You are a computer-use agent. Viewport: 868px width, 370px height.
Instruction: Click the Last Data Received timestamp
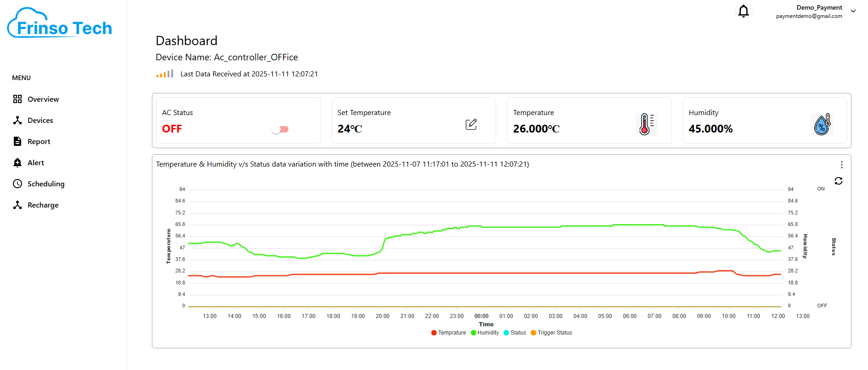pyautogui.click(x=249, y=74)
